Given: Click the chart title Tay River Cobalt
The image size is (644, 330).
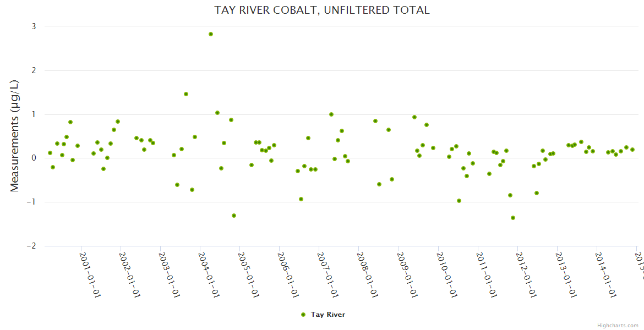Looking at the screenshot, I should (x=322, y=10).
